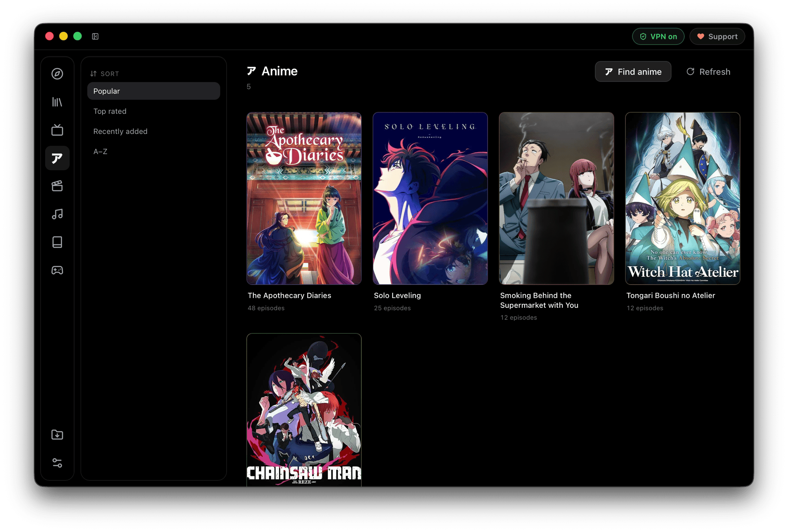Viewport: 788px width, 532px height.
Task: Minimize the window with yellow button
Action: click(x=63, y=36)
